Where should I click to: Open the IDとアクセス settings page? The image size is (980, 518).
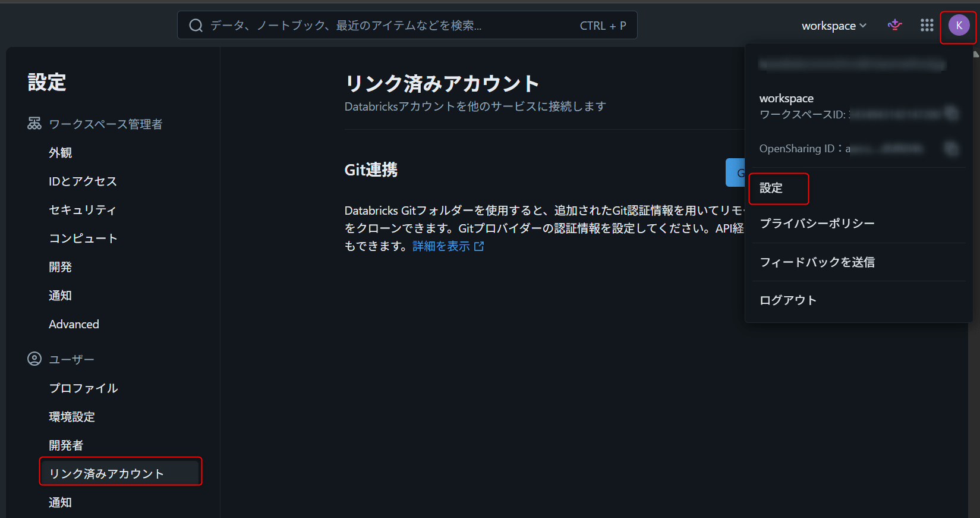(x=83, y=181)
